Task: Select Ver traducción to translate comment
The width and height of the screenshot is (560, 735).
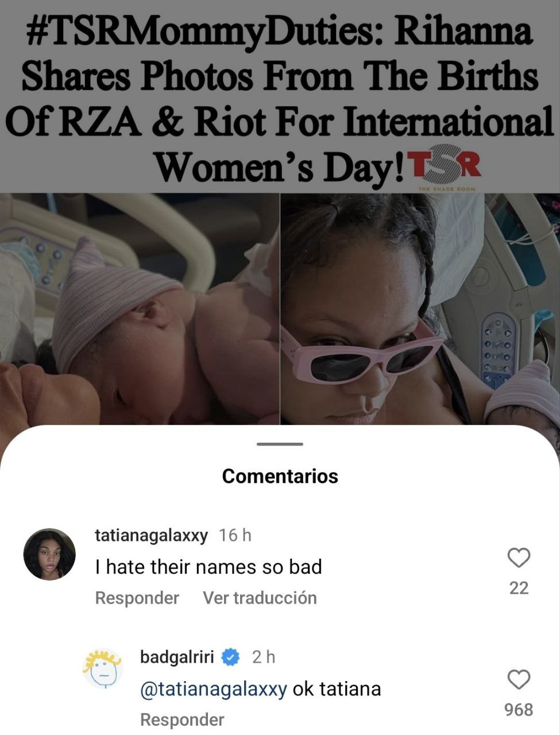Action: click(x=260, y=598)
